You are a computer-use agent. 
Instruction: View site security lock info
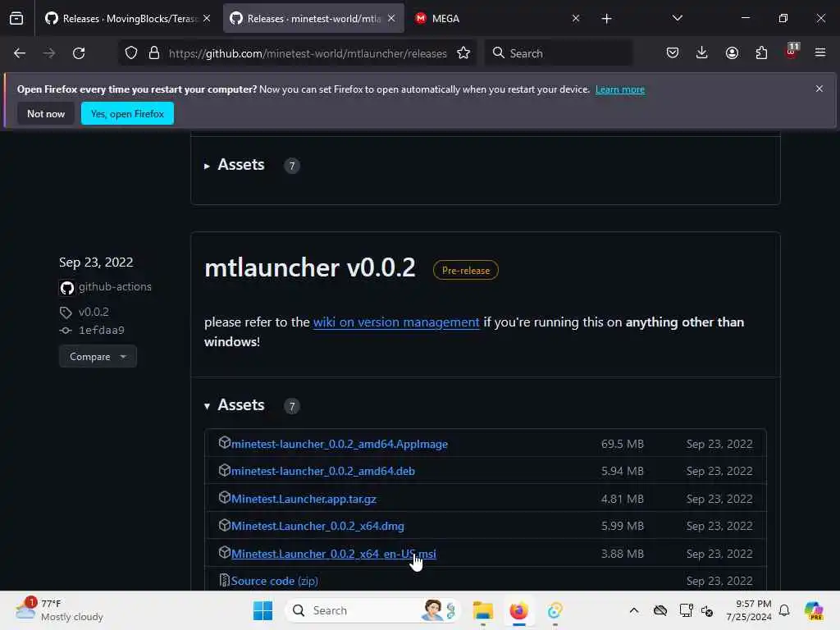click(154, 53)
